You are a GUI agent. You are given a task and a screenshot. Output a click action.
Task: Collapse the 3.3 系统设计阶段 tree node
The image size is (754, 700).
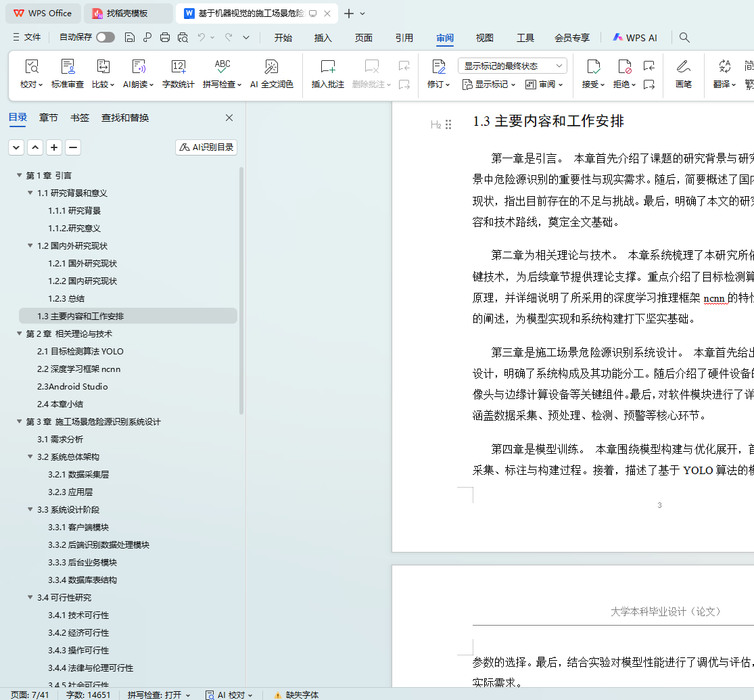30,510
